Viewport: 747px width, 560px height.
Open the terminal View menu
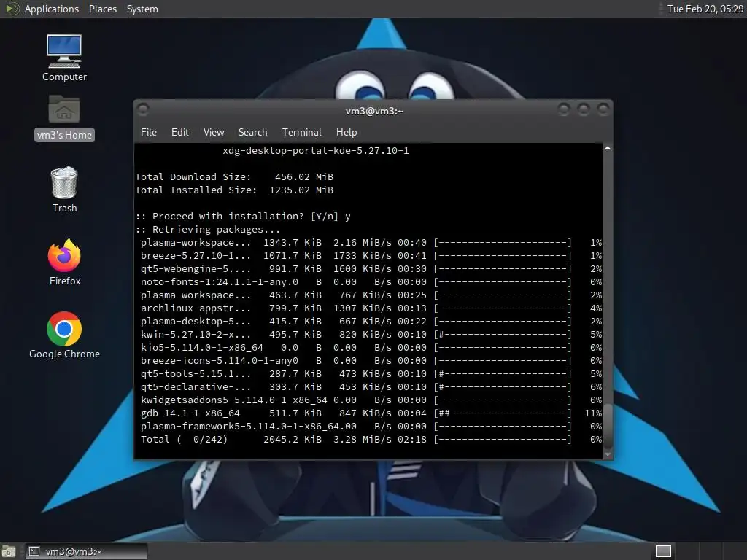click(214, 132)
